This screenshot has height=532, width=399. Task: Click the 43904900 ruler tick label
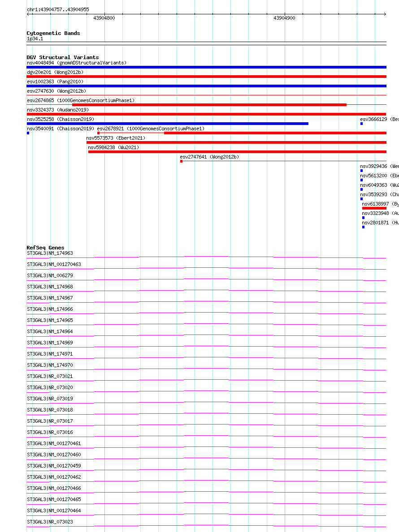pos(284,18)
